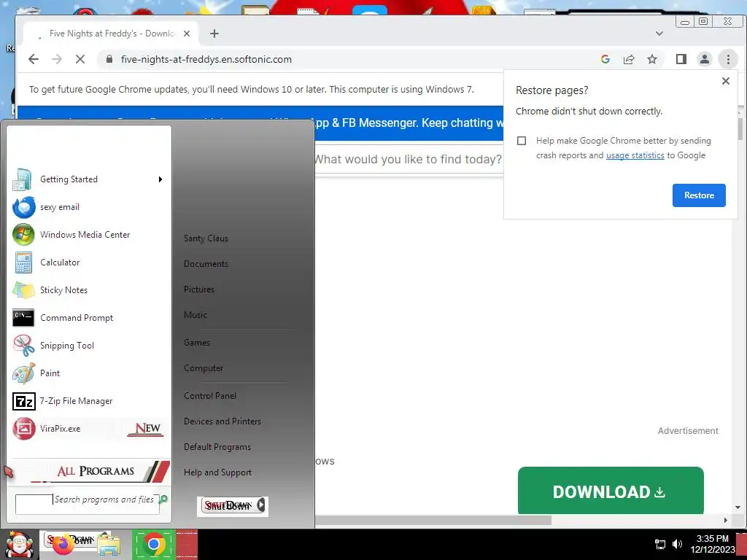Open Chrome three-dot menu
Screen dimensions: 747x560
[728, 59]
